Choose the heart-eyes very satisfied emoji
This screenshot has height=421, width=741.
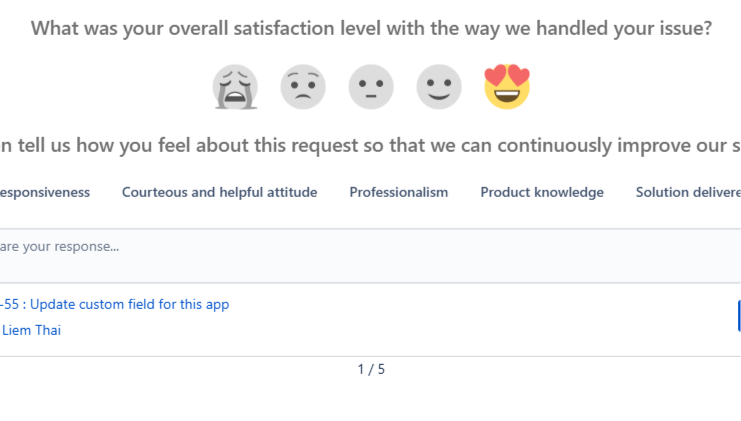point(507,87)
